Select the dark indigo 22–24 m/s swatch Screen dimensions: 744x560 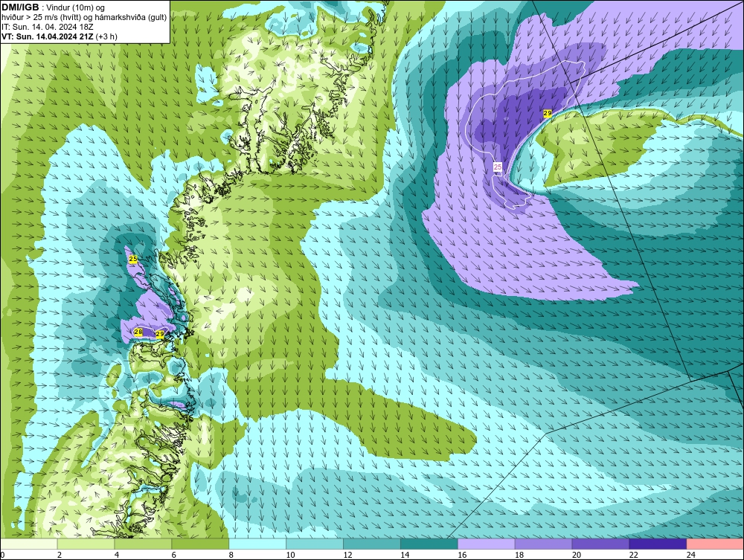coord(658,544)
